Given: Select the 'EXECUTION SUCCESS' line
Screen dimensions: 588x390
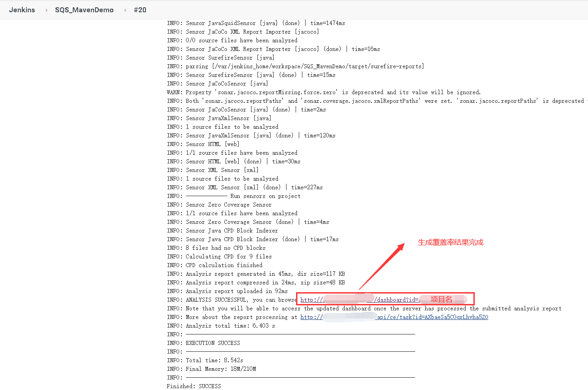Looking at the screenshot, I should coord(203,343).
